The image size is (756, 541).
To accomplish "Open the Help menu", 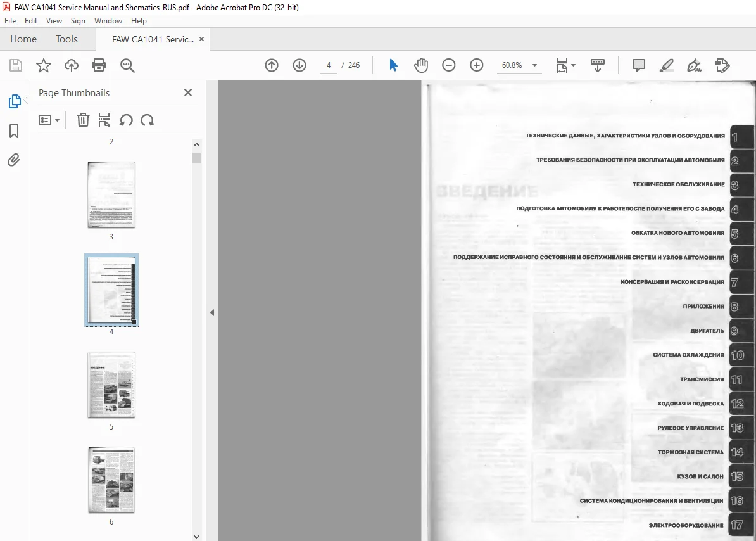I will click(139, 21).
